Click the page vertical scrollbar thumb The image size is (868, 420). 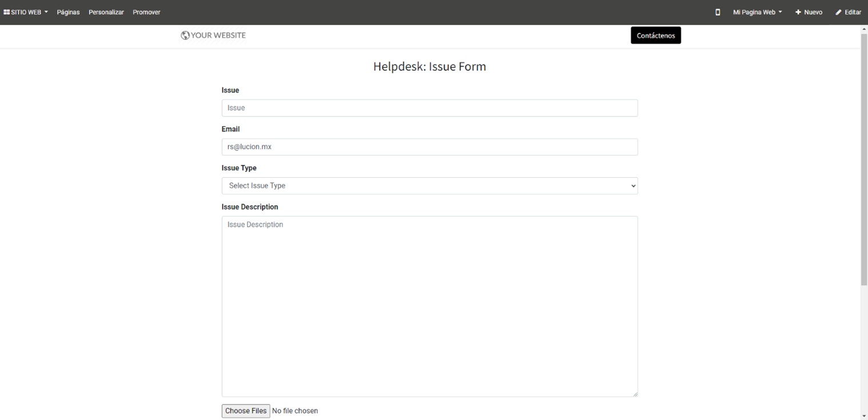863,160
